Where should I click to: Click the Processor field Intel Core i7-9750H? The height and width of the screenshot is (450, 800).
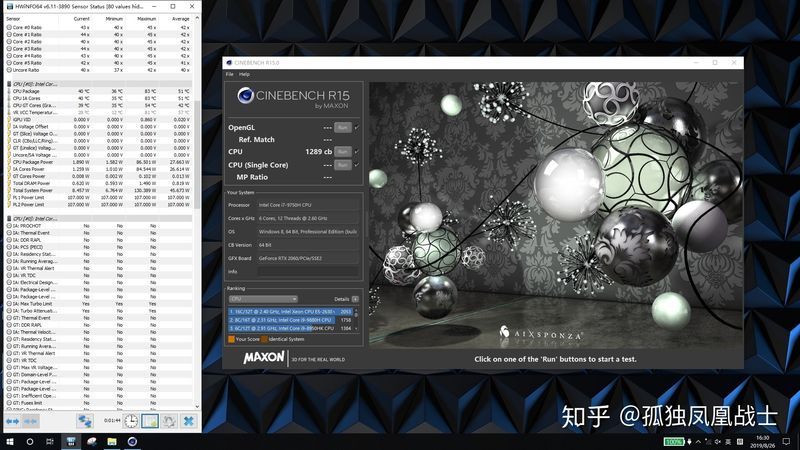tap(309, 205)
